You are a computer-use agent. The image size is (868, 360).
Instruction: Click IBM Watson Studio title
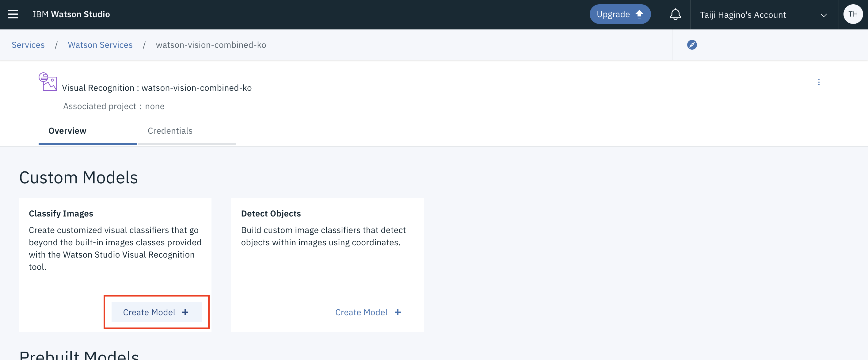(71, 14)
